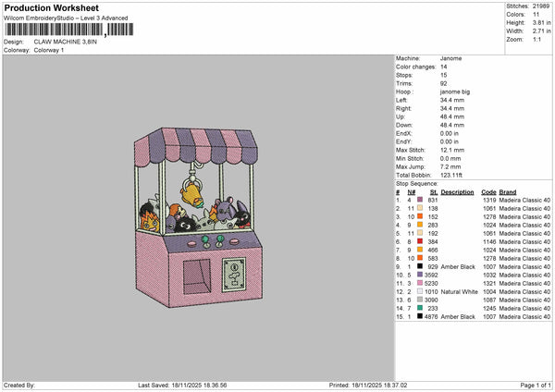Image resolution: width=555 pixels, height=392 pixels.
Task: Click the barcode under the Wilcom heading
Action: click(69, 30)
